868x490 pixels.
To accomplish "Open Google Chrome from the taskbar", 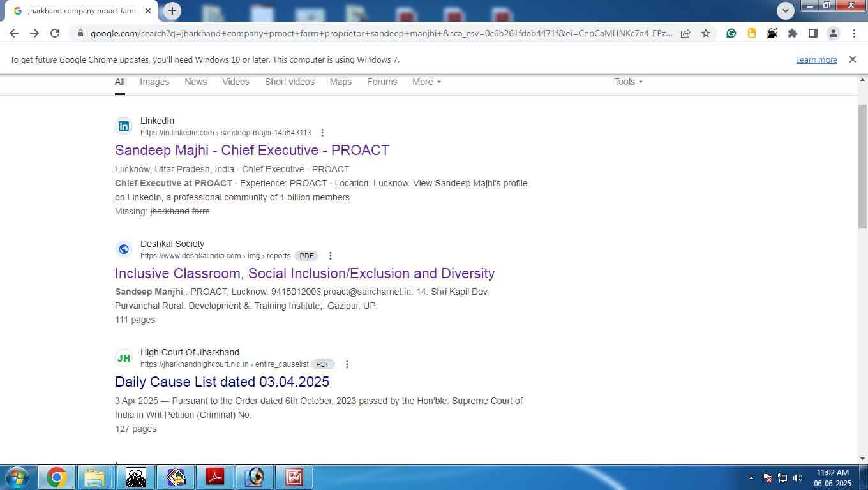I will point(56,477).
